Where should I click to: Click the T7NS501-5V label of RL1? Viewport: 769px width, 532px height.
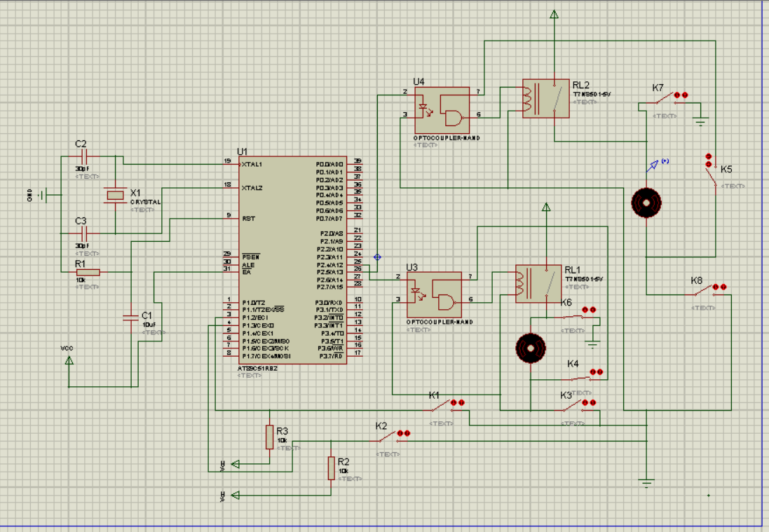click(584, 279)
